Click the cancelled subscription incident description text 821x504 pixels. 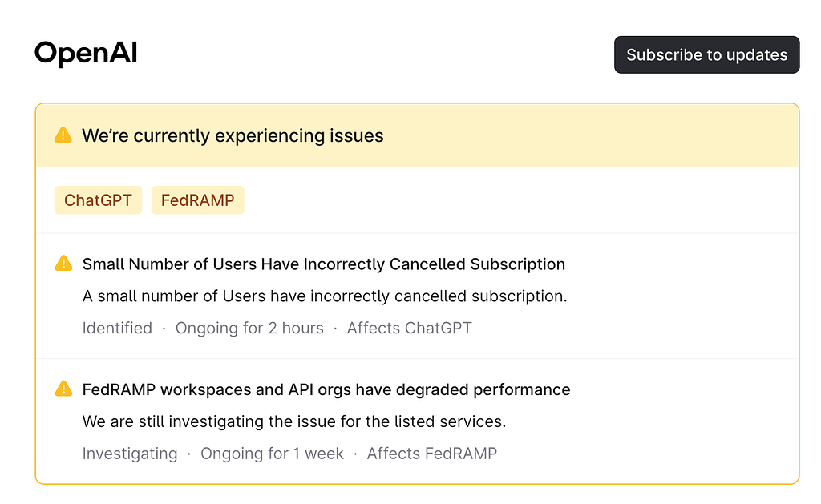(x=325, y=296)
